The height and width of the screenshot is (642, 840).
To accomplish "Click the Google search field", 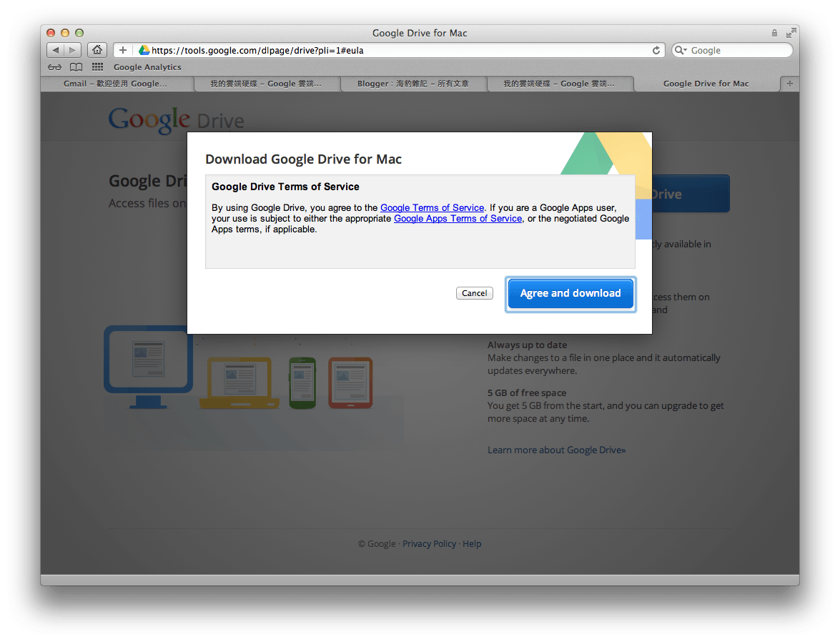I will 736,51.
